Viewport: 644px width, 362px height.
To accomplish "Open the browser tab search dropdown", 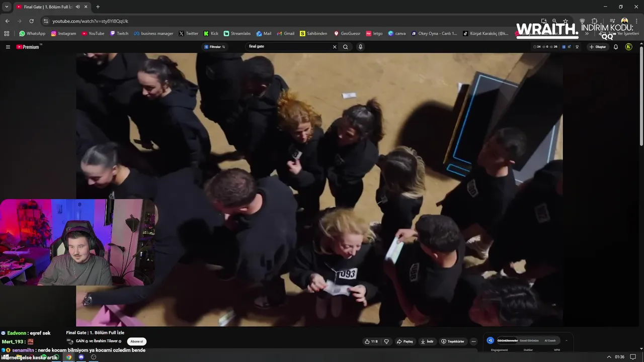I will (7, 7).
